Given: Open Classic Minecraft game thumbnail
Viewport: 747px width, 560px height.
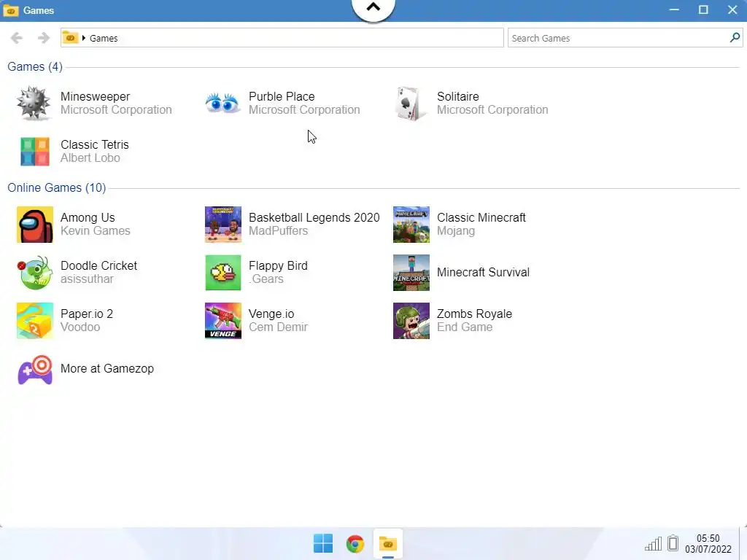Looking at the screenshot, I should 411,225.
